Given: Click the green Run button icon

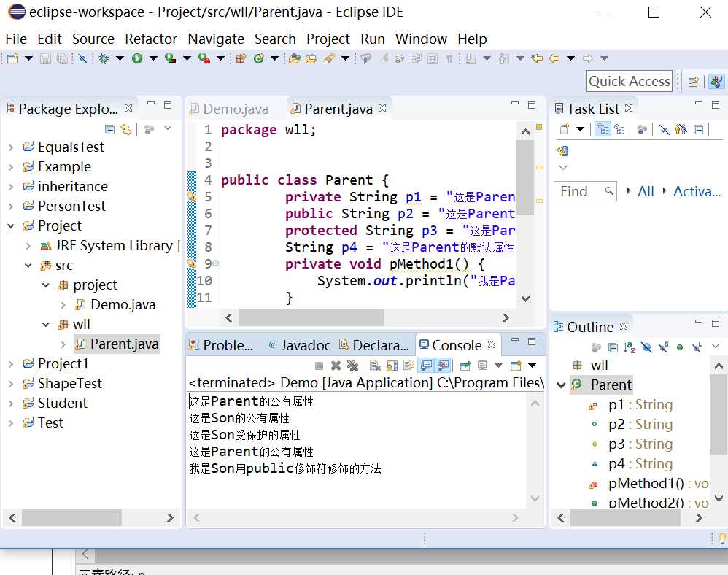Looking at the screenshot, I should click(137, 58).
